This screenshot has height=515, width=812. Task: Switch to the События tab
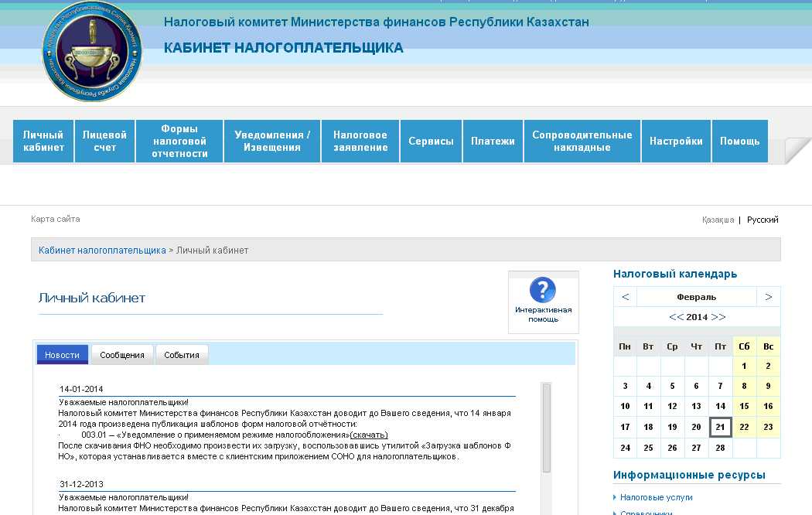(x=182, y=355)
